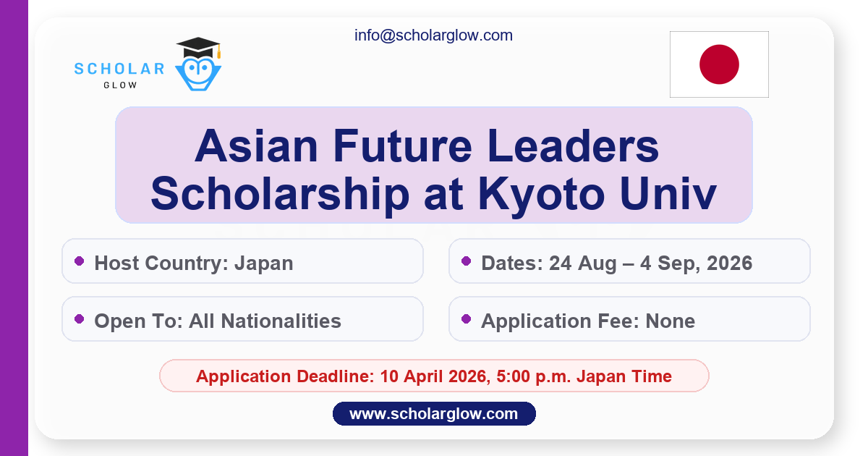Select the red Application Deadline banner

point(433,376)
